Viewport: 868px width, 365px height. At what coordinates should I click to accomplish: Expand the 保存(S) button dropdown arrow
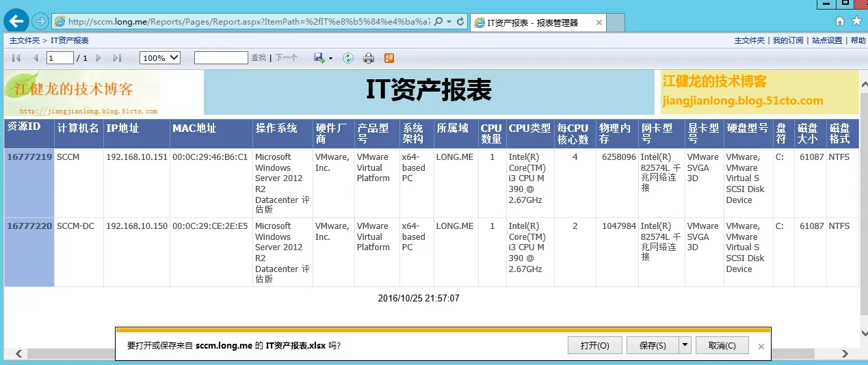pyautogui.click(x=685, y=345)
